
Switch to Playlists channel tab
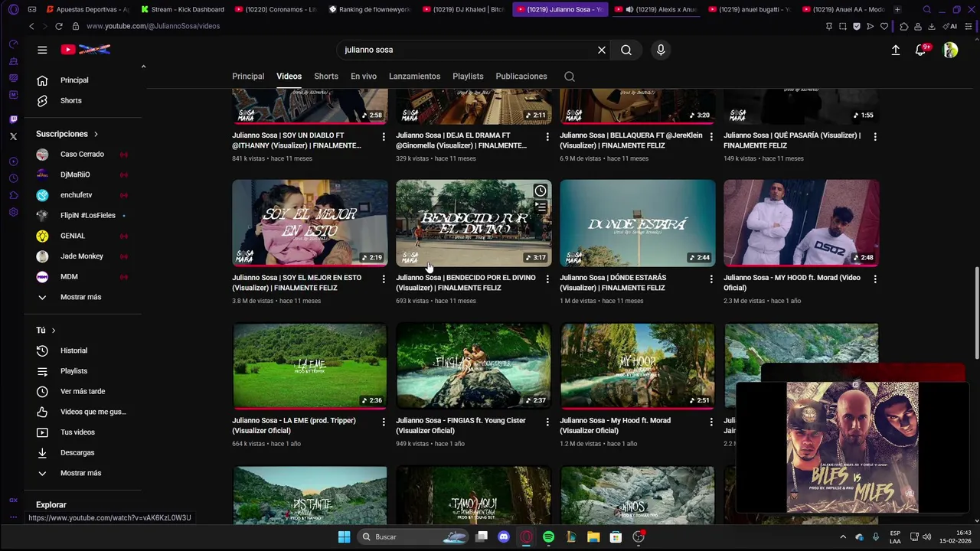(x=468, y=77)
